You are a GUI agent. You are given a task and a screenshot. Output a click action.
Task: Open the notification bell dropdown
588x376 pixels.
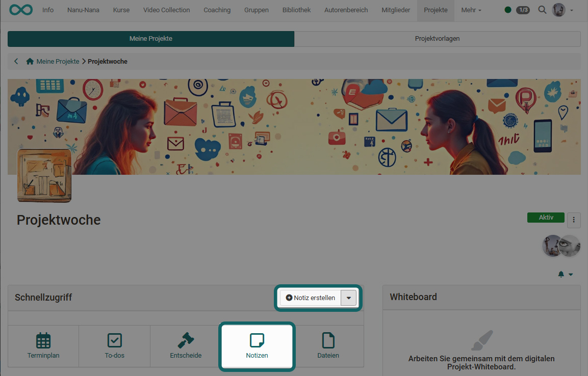[565, 274]
